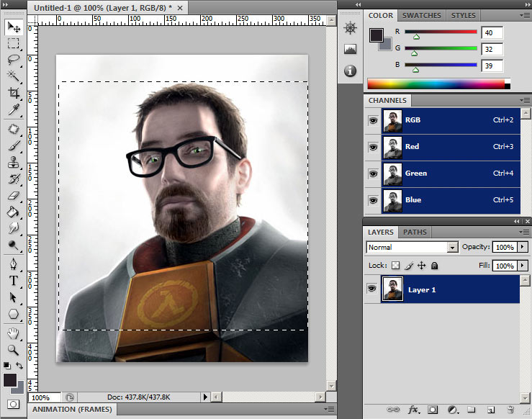Select the Hand tool
Screen dimensions: 532x419
[14, 333]
